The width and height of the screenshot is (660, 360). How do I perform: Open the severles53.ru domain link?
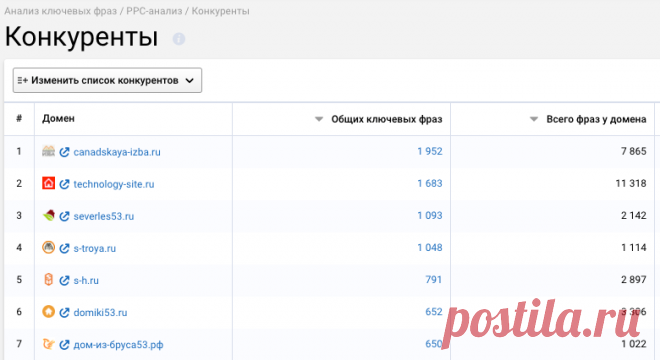(x=104, y=216)
